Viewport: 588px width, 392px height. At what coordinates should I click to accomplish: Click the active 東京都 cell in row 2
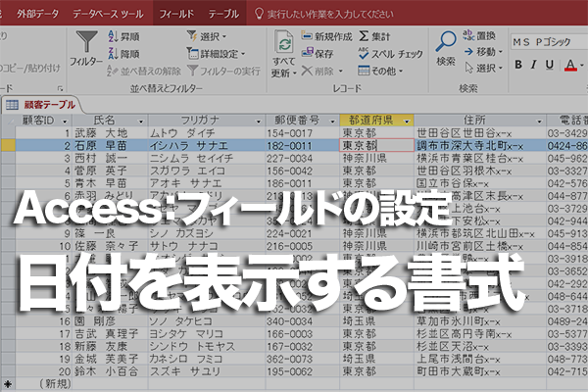tap(376, 146)
